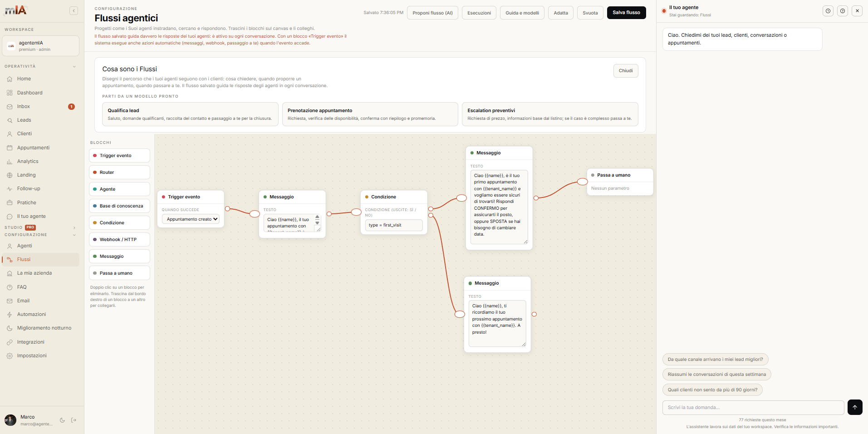Open the Clienti person icon
Viewport: 868px width, 434px height.
(10, 134)
